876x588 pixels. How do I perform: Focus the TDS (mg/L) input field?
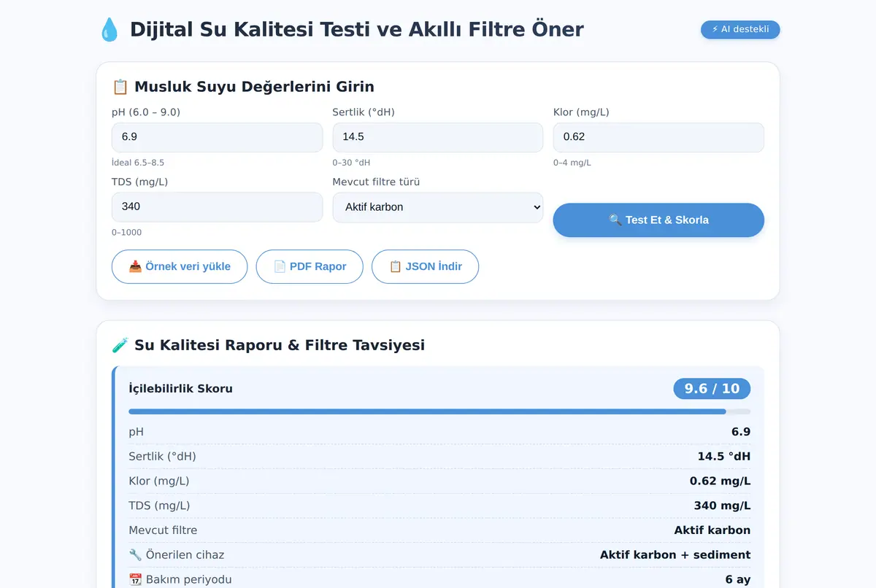217,207
